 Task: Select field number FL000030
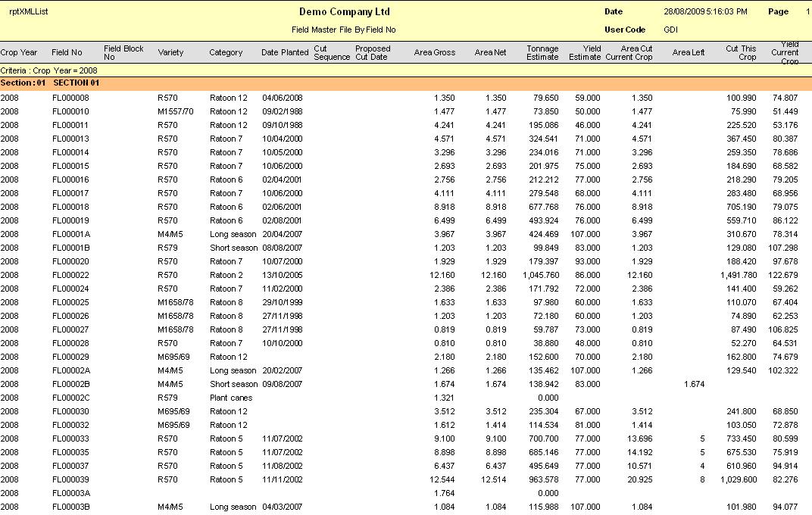tap(70, 411)
